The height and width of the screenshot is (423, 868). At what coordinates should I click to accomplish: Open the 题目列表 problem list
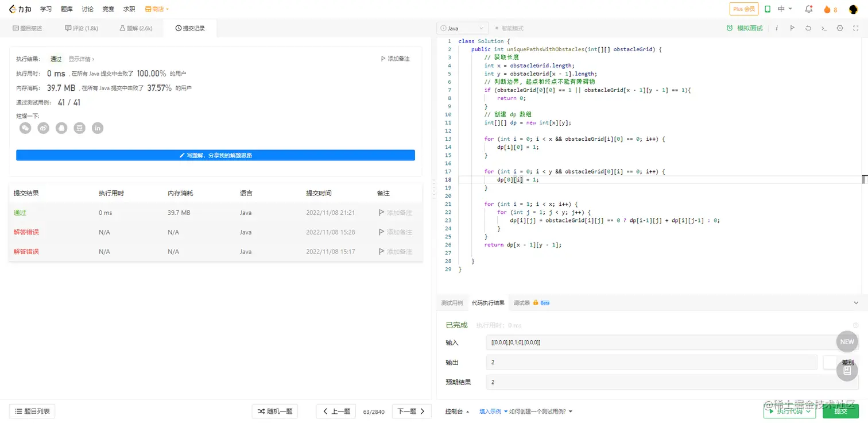tap(32, 411)
